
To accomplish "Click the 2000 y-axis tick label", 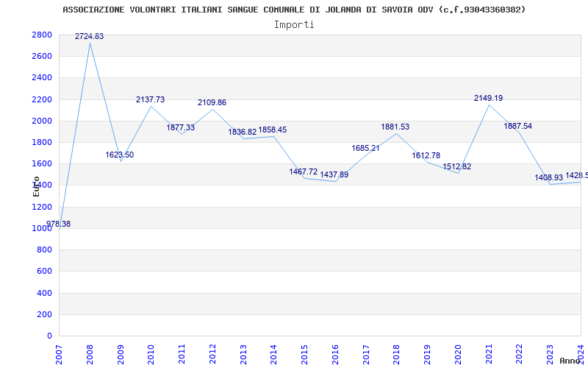I will (x=42, y=121).
